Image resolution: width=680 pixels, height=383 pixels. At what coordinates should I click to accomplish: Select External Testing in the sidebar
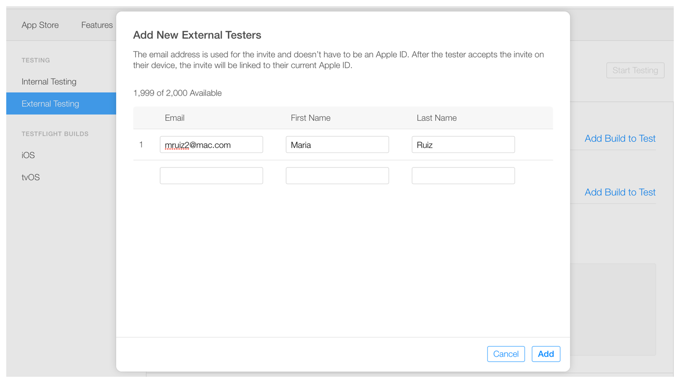61,103
